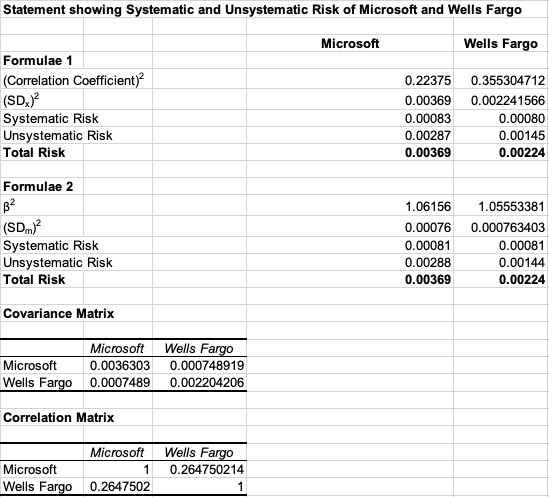Click the value 0.00287
This screenshot has height=497, width=549.
(428, 136)
